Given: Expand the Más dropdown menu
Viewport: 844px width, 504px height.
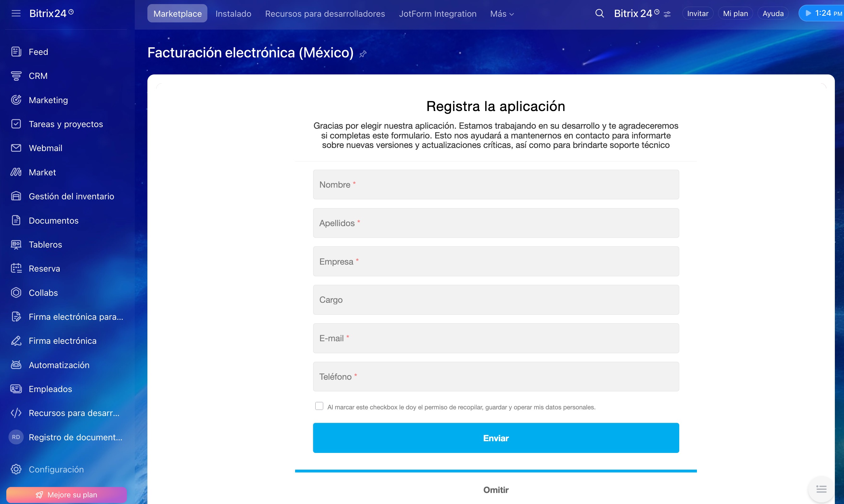Looking at the screenshot, I should [502, 14].
